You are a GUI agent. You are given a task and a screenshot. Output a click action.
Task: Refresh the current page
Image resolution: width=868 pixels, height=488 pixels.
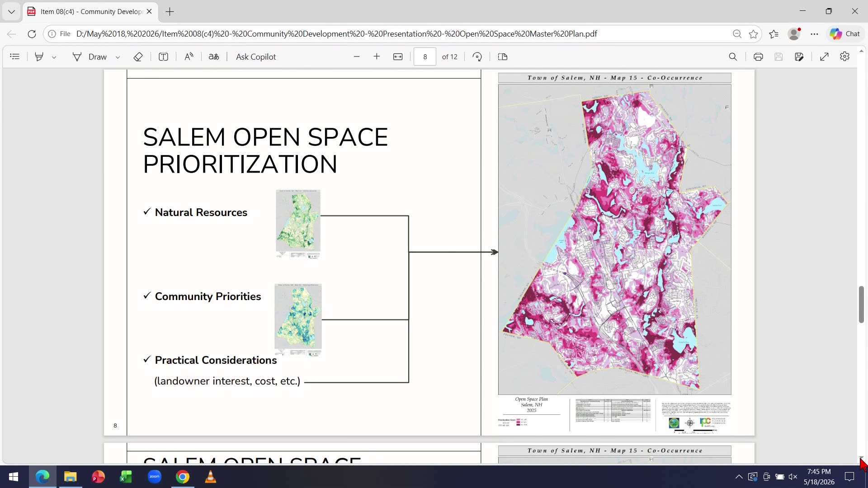point(32,34)
